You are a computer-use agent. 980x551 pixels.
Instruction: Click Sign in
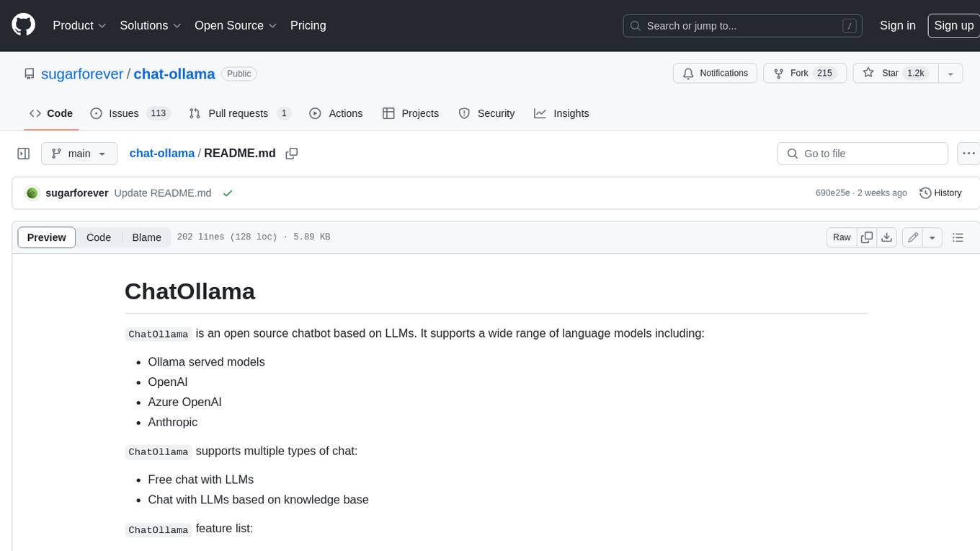pyautogui.click(x=898, y=25)
